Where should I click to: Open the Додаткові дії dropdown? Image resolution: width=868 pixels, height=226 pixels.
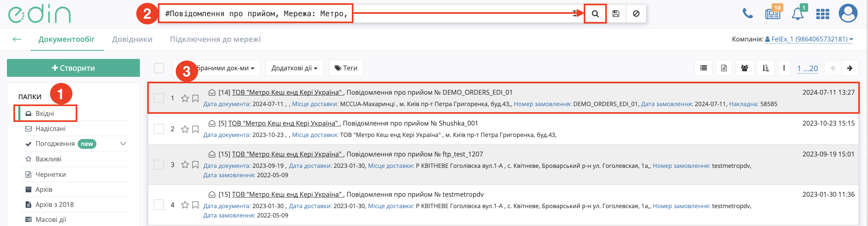(x=294, y=68)
